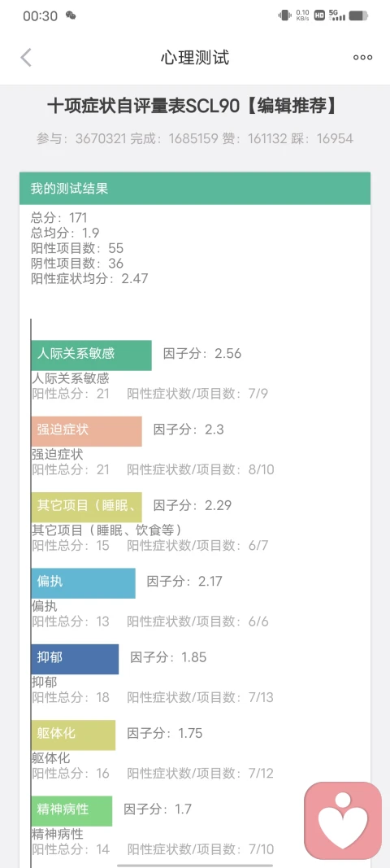Tap the WeChat notification icon in status bar
Screen dimensions: 390x868
coord(70,15)
